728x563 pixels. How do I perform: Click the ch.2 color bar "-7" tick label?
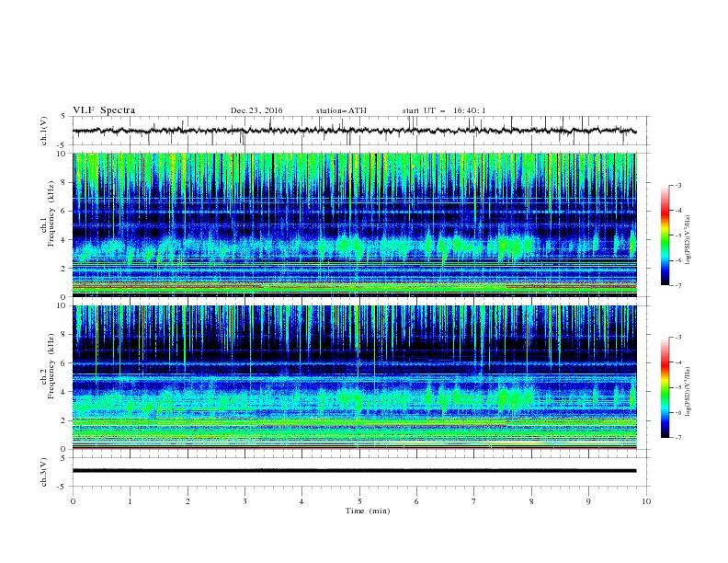tap(677, 438)
